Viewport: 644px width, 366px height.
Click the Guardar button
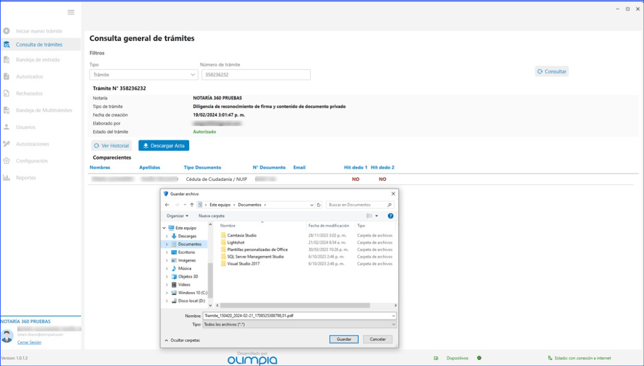click(344, 339)
